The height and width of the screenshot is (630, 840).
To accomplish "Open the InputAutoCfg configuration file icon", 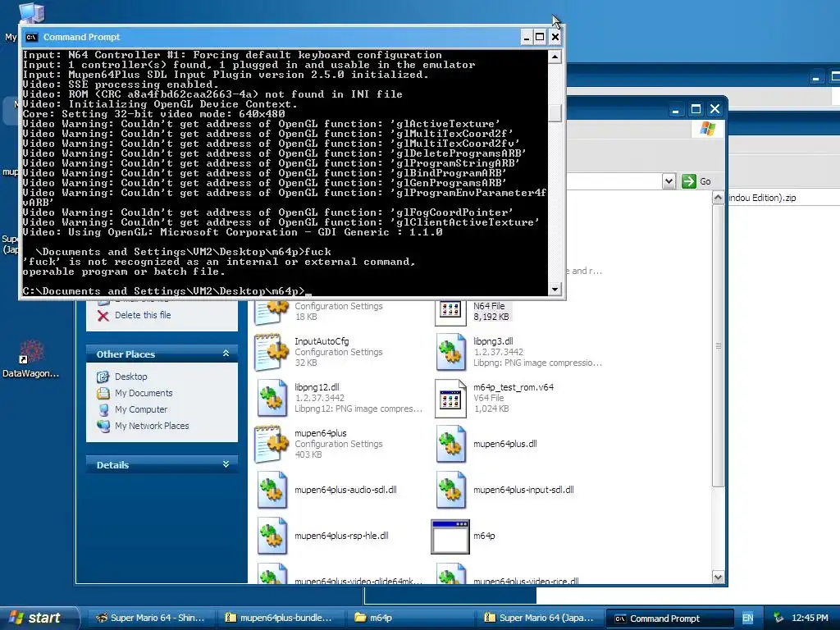I will click(x=272, y=352).
